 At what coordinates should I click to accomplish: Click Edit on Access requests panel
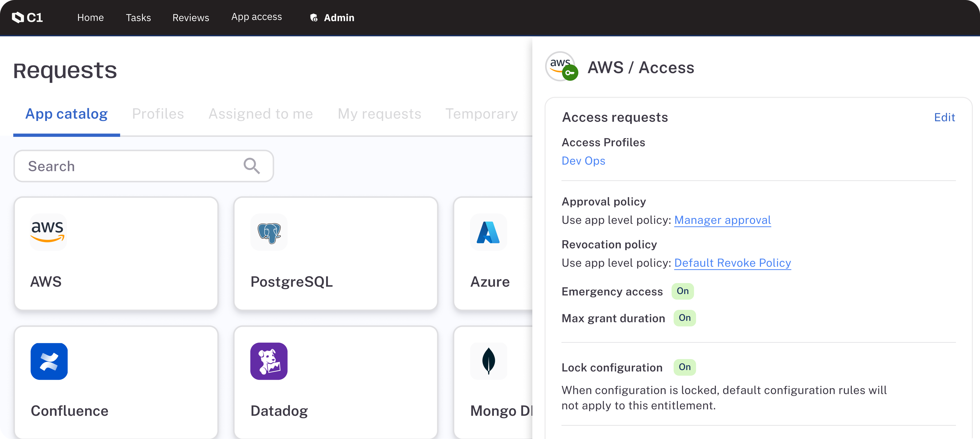coord(944,117)
